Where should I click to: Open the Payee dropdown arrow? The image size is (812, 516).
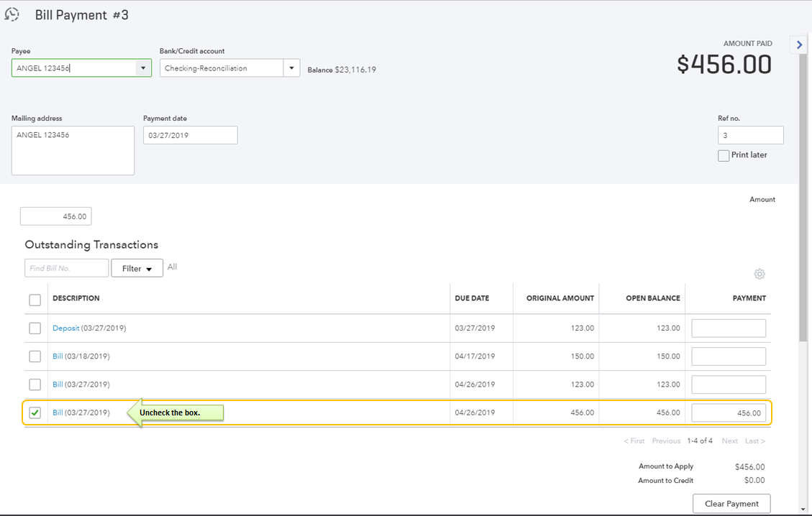click(x=143, y=68)
